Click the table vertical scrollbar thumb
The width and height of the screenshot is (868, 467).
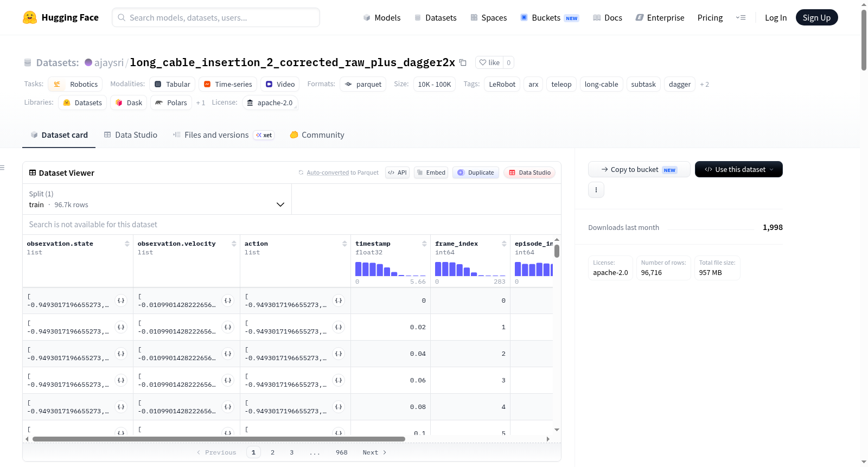point(557,251)
